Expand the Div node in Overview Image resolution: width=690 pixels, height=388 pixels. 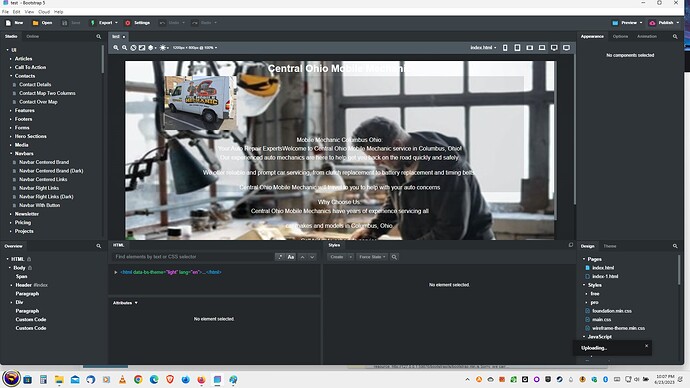pos(11,302)
